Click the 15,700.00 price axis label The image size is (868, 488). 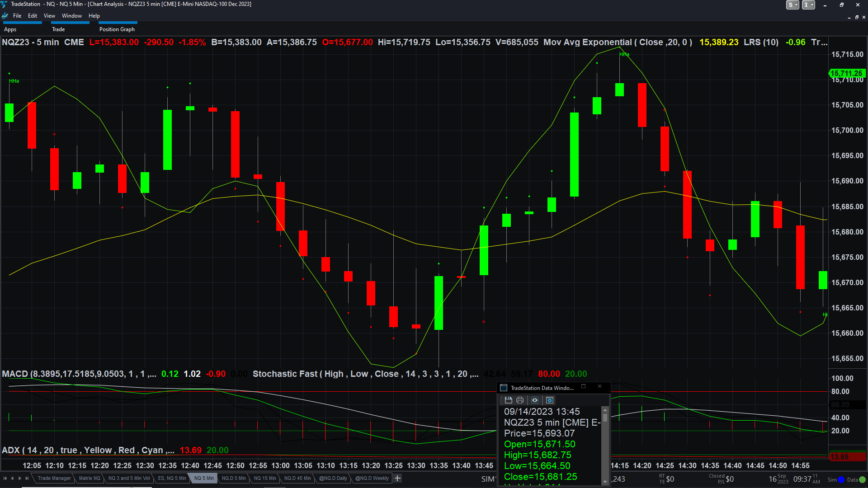[847, 130]
